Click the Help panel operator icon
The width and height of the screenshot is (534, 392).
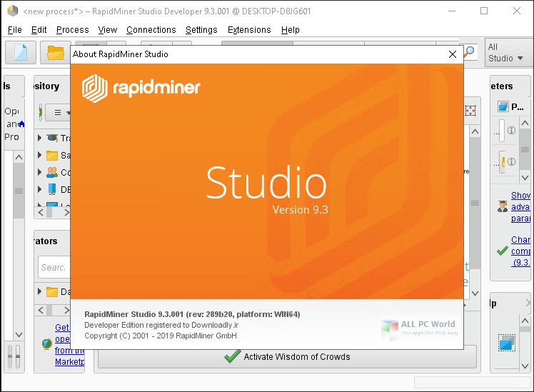506,343
